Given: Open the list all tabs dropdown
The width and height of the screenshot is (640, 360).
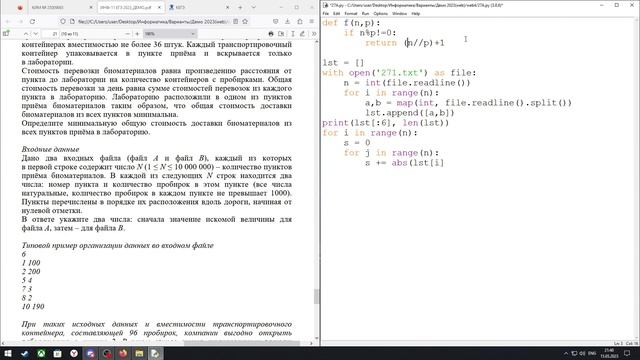Looking at the screenshot, I should tap(253, 7).
